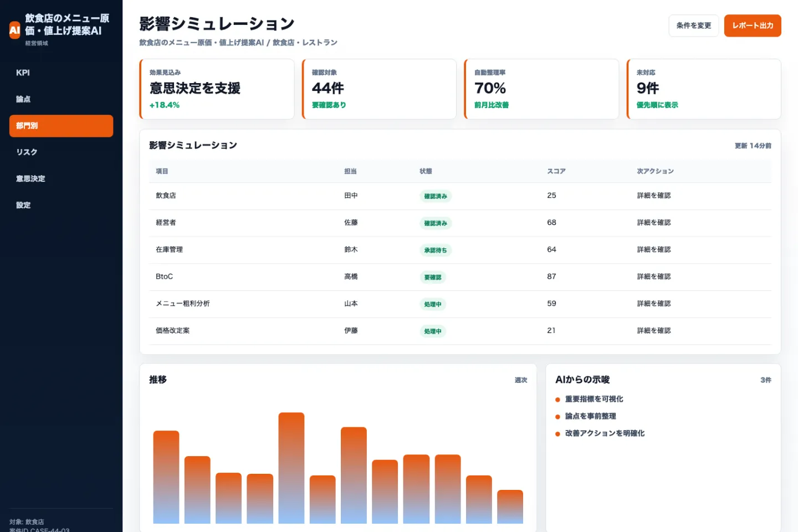Screen dimensions: 798x532
Task: Click 確認済み status badge in 飲食店 row
Action: (436, 196)
